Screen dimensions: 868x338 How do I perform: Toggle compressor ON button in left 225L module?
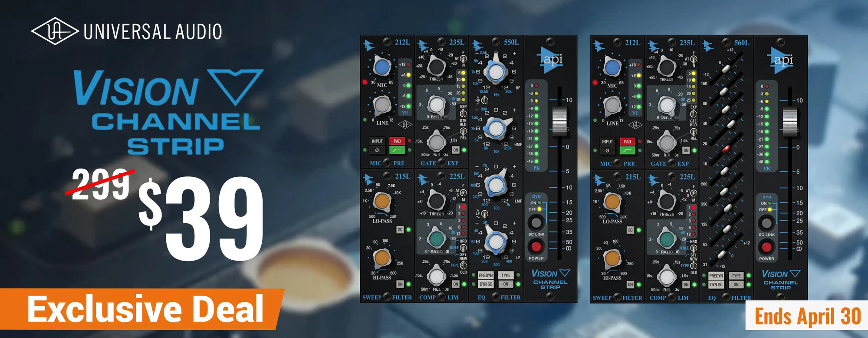click(455, 284)
